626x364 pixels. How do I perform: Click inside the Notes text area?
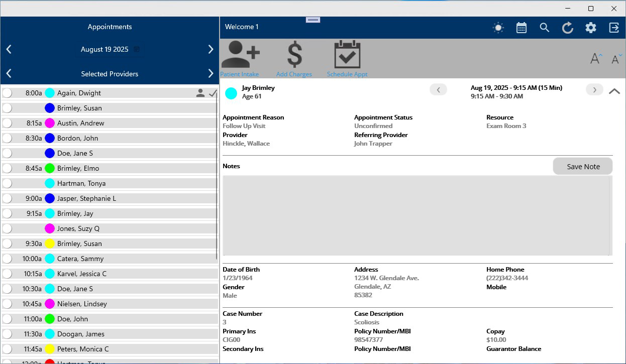[x=416, y=215]
